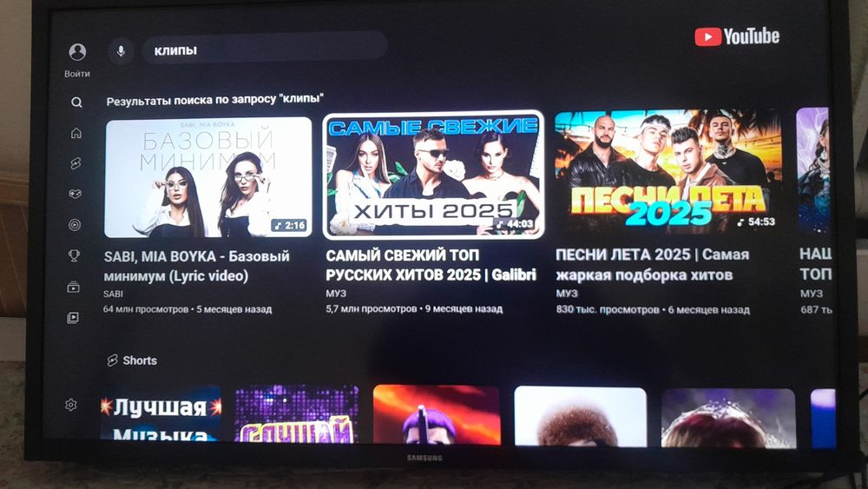Activate the microphone voice search button
Image resolution: width=868 pixels, height=489 pixels.
121,51
